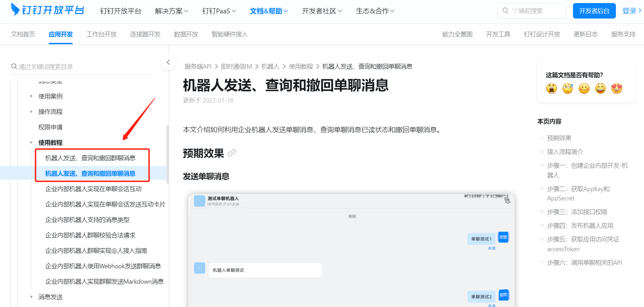Jump to 接入流程简介 in page contents

click(x=565, y=152)
